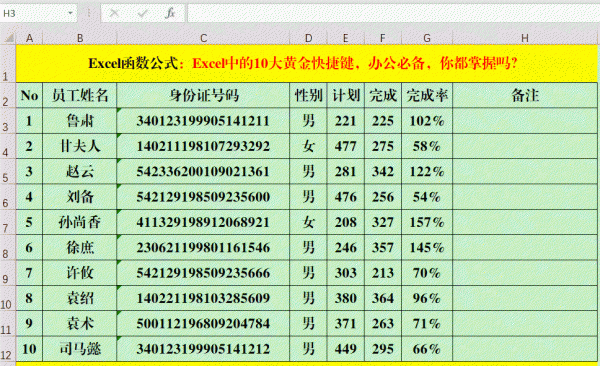600x366 pixels.
Task: Select the name cell 袁术
Action: (80, 324)
